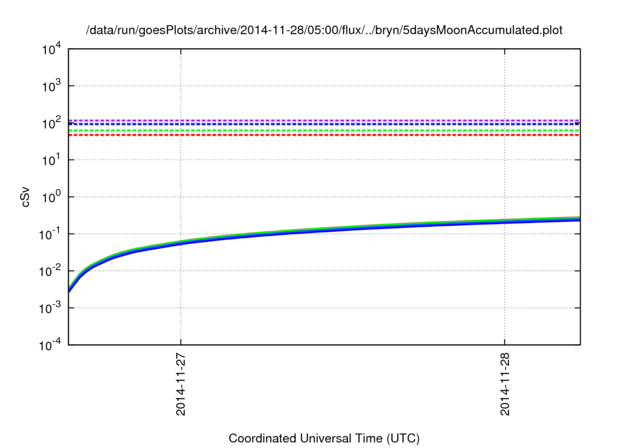Click the purple dashed threshold line
The height and width of the screenshot is (448, 640).
coord(324,120)
